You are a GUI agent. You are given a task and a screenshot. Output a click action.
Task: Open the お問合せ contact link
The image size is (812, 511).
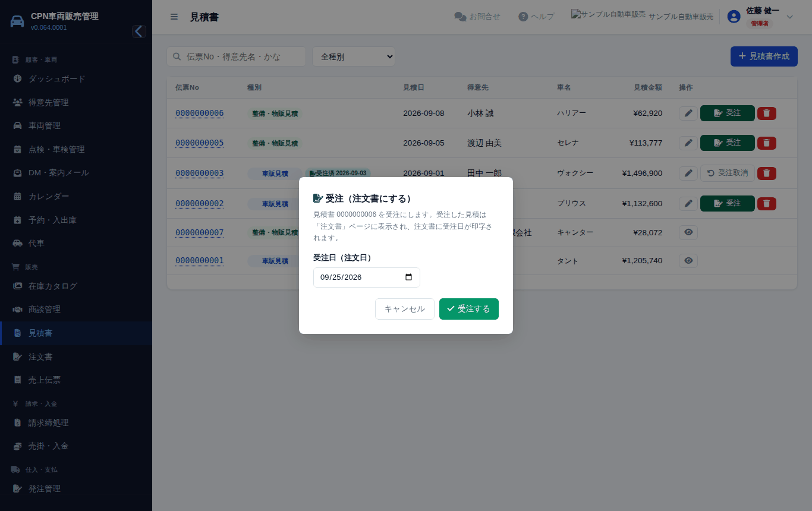tap(477, 17)
